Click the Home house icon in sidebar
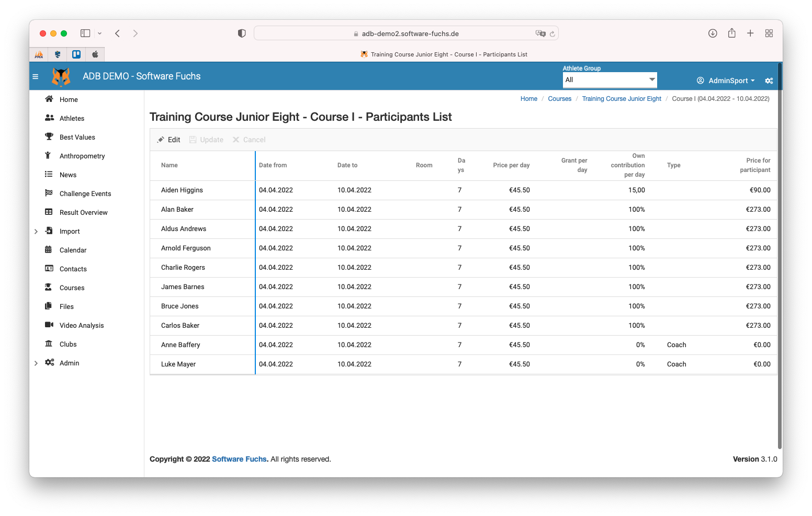Viewport: 812px width, 516px height. [49, 99]
